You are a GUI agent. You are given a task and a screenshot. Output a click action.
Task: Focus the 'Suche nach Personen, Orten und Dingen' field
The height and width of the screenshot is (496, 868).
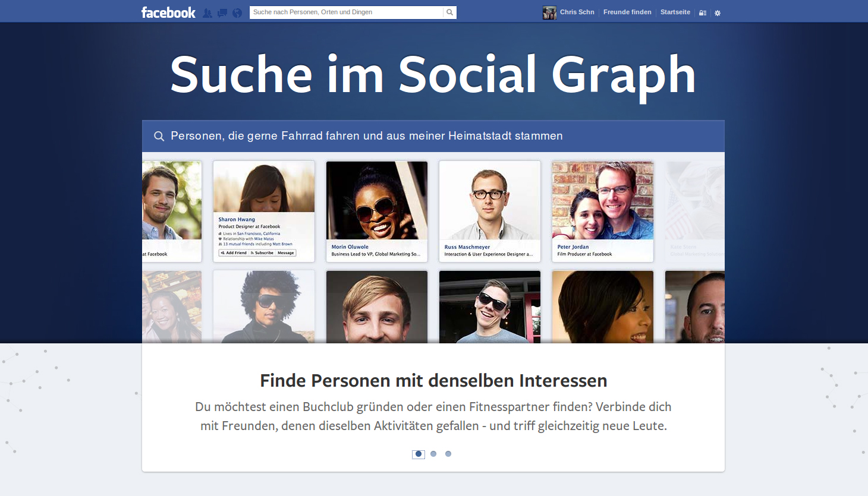coord(346,12)
